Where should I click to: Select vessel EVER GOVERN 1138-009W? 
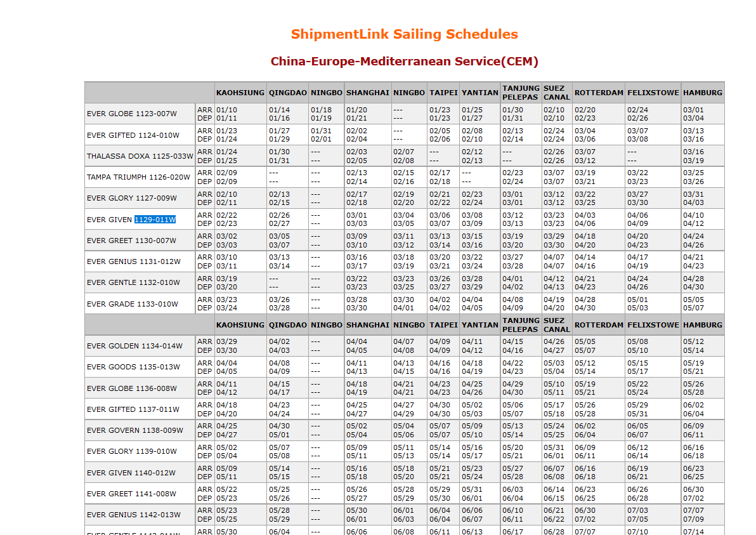coord(135,430)
